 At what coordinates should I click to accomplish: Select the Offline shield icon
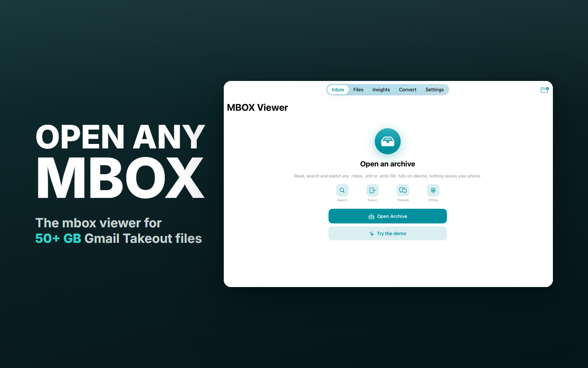(x=433, y=190)
